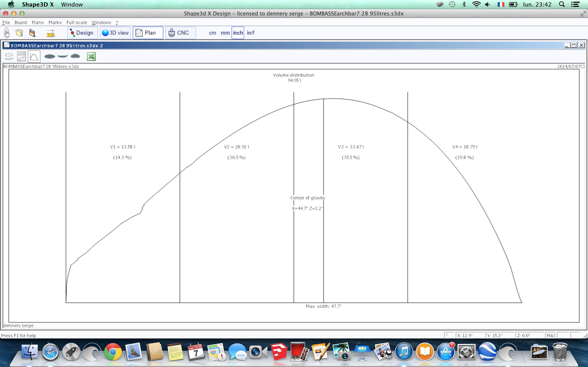
Task: Click the new board surfboard icon
Action: tap(7, 33)
